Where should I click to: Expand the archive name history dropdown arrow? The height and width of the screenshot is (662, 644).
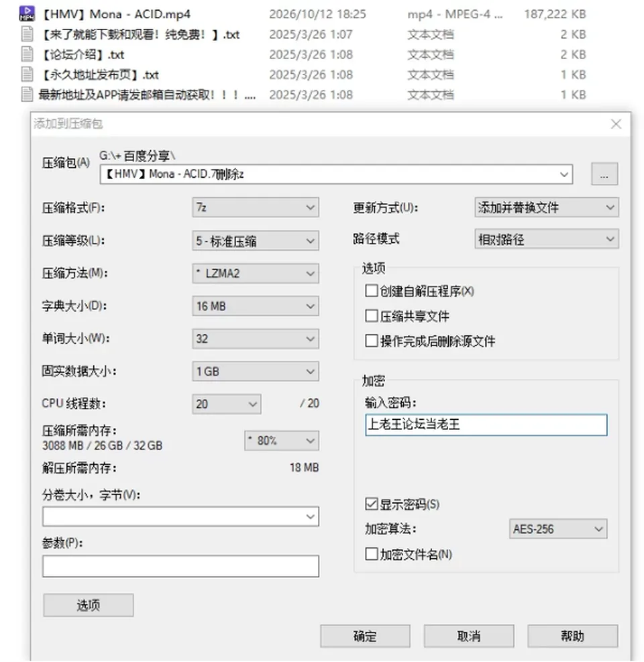563,174
